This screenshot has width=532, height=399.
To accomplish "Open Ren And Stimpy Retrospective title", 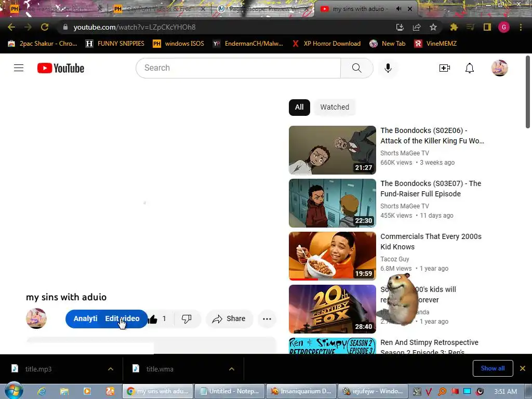I will tap(429, 347).
